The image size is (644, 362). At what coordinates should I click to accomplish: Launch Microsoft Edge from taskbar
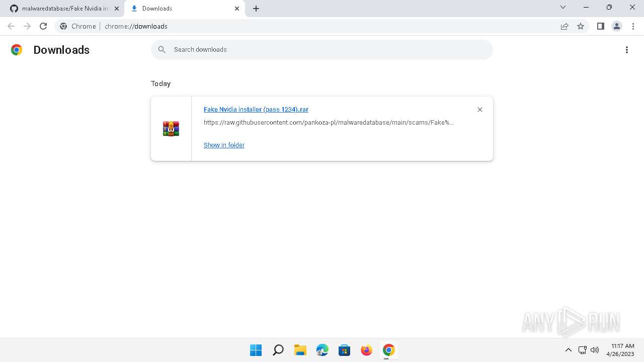point(323,350)
